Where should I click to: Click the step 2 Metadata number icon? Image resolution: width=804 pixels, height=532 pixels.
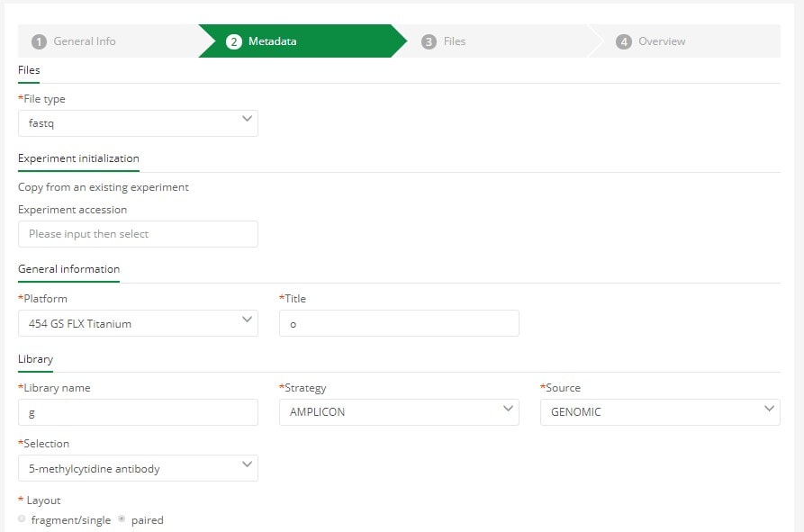point(233,41)
